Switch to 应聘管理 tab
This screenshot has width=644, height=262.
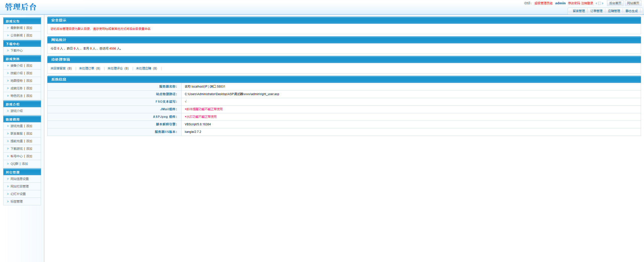tap(614, 11)
